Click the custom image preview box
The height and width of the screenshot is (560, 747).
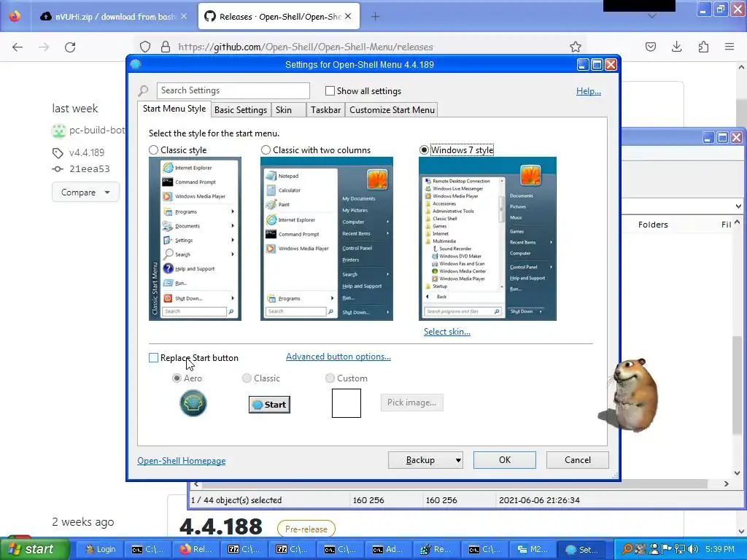[347, 402]
